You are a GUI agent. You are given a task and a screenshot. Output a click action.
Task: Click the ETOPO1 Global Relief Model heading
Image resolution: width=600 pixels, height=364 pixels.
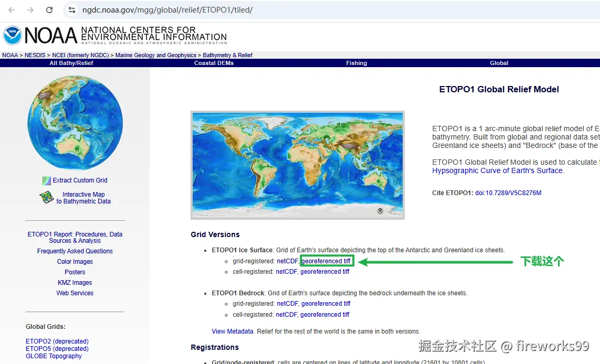[x=499, y=90]
